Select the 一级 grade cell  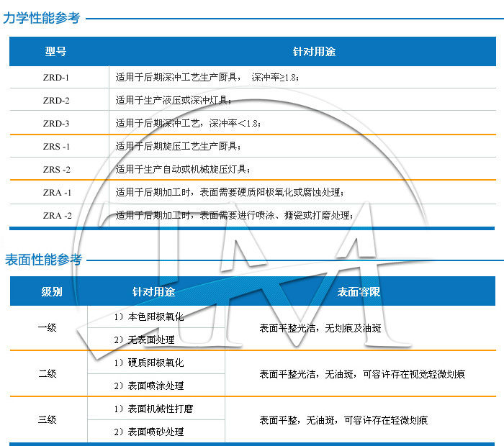coord(47,328)
